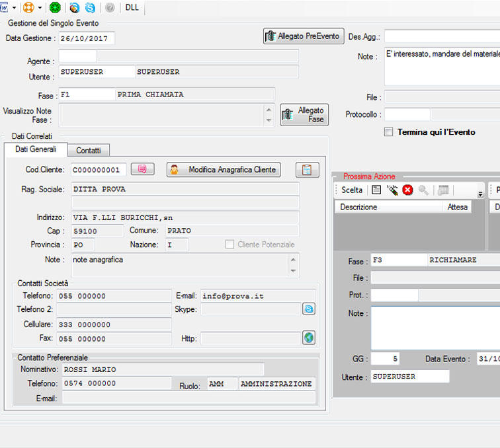
Task: Click the Allegato Fase button
Action: point(304,115)
